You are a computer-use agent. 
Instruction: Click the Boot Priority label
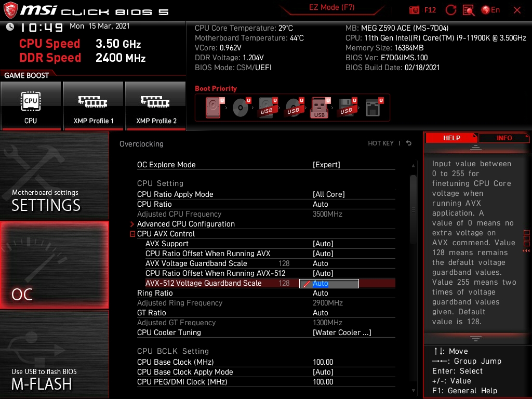pyautogui.click(x=216, y=88)
